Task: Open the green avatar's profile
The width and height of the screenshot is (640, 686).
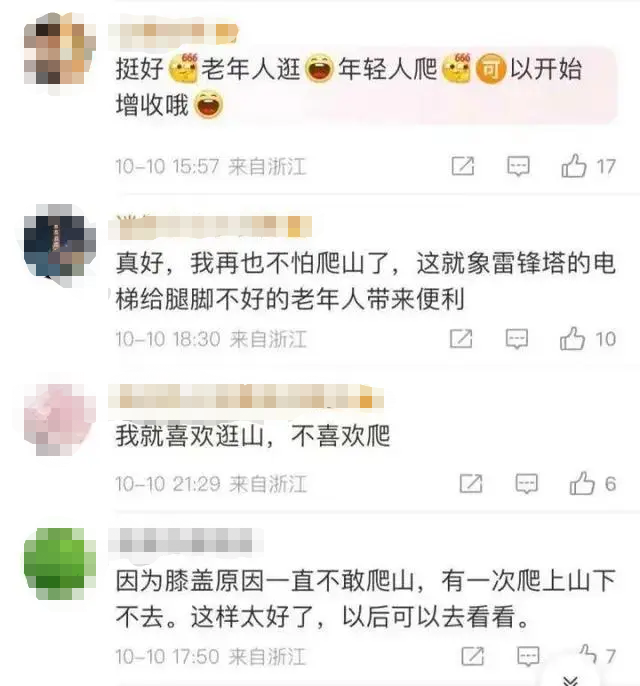Action: 60,564
